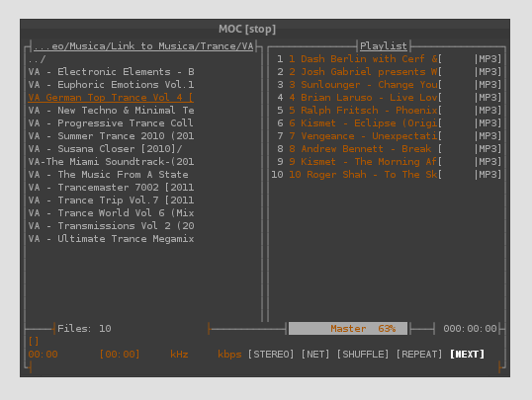The width and height of the screenshot is (532, 400).
Task: Click the kbps bitrate label
Action: tap(229, 355)
